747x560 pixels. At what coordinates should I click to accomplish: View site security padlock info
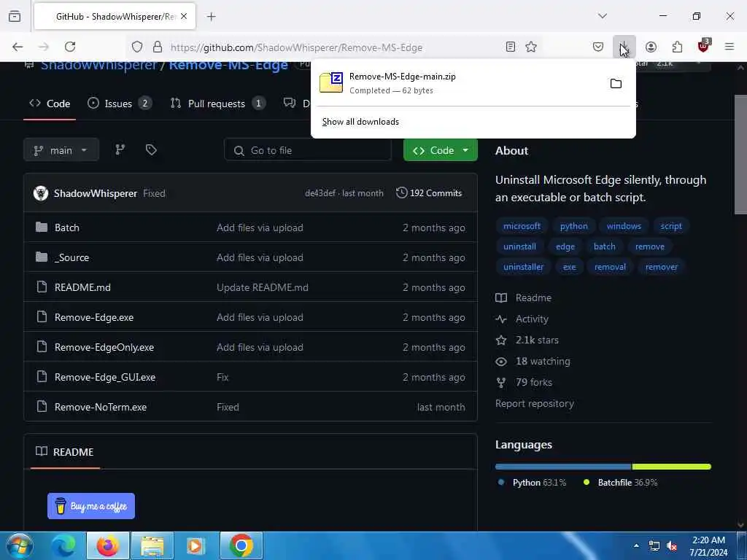158,47
